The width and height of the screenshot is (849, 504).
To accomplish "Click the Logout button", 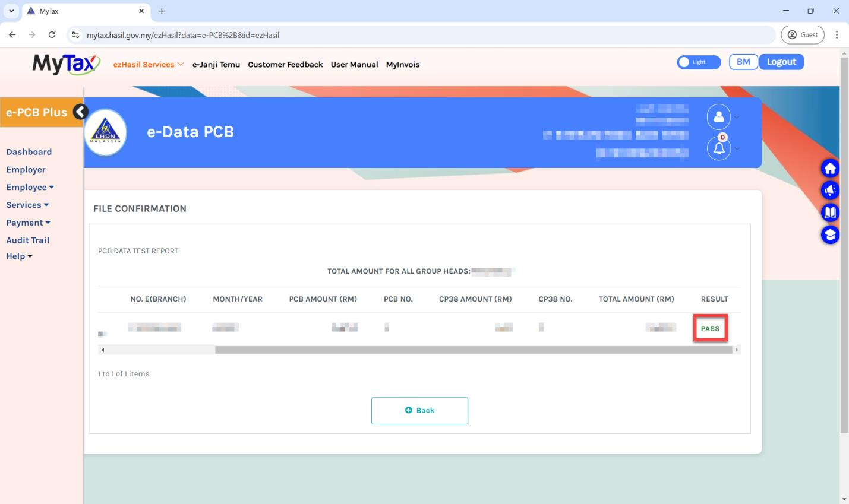I will click(781, 62).
